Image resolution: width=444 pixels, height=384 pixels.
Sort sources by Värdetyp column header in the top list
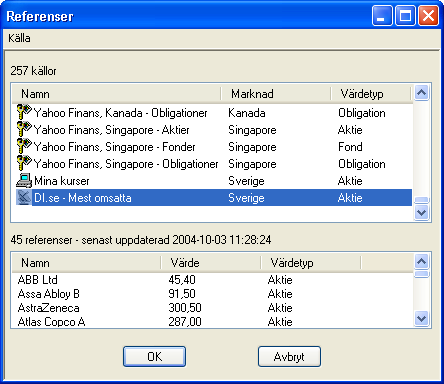tap(371, 94)
